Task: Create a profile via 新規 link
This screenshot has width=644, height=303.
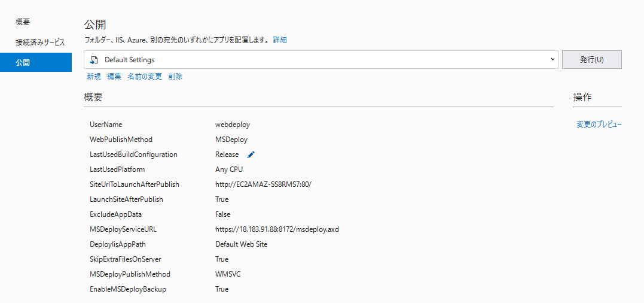Action: [x=94, y=76]
